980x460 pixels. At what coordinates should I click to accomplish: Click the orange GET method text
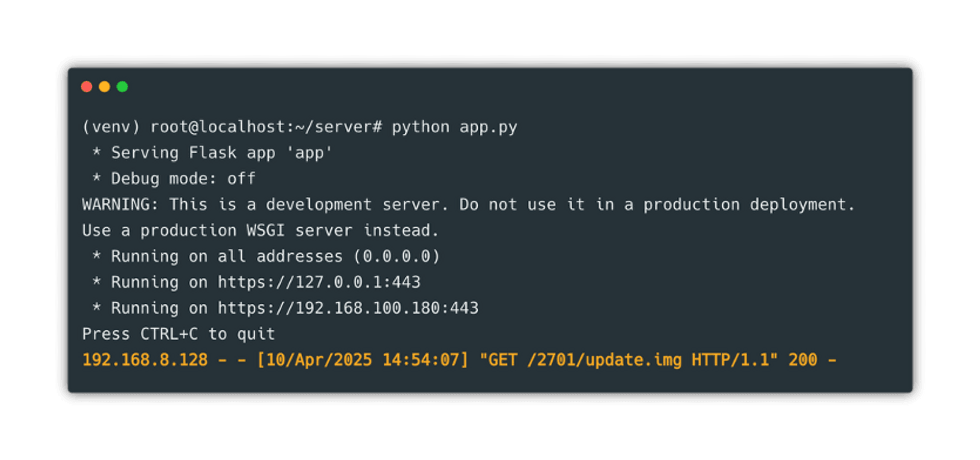coord(503,360)
